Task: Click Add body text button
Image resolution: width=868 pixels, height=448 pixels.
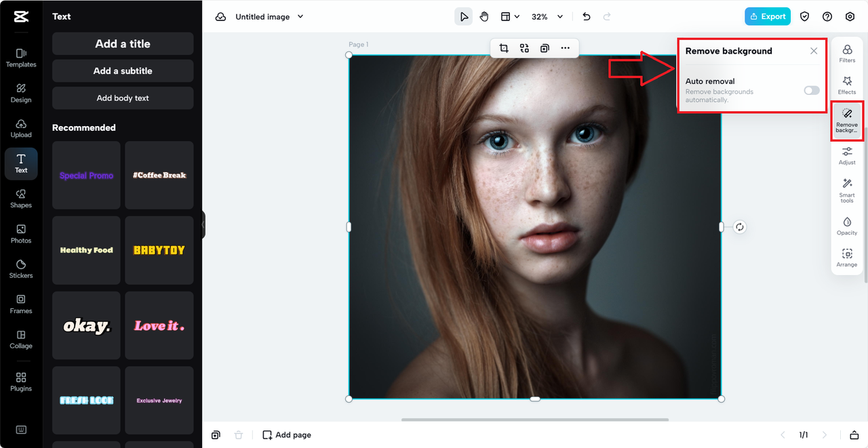Action: [123, 98]
